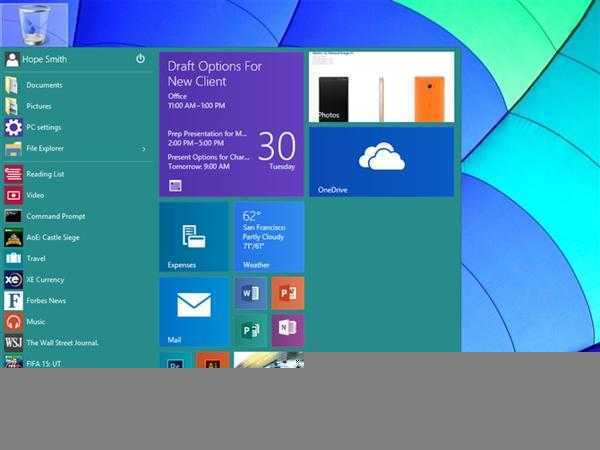Viewport: 600px width, 450px height.
Task: Open the Calendar live tile
Action: click(232, 124)
